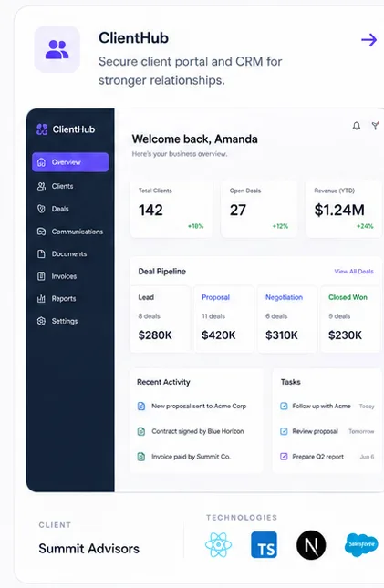Screen dimensions: 384x588
Task: Click the icon beside Contract signed activity
Action: 141,431
